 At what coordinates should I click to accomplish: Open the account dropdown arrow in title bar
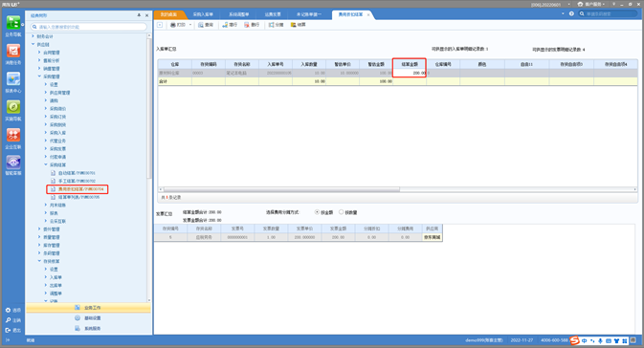[568, 5]
